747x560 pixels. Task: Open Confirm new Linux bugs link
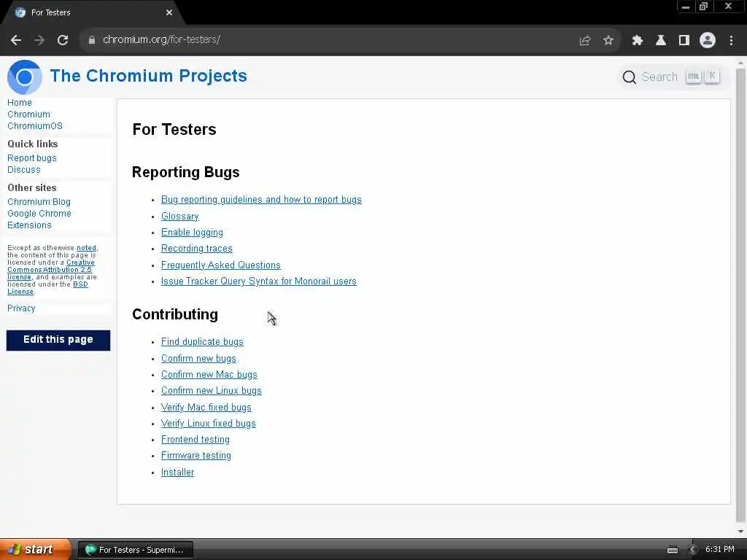tap(211, 391)
